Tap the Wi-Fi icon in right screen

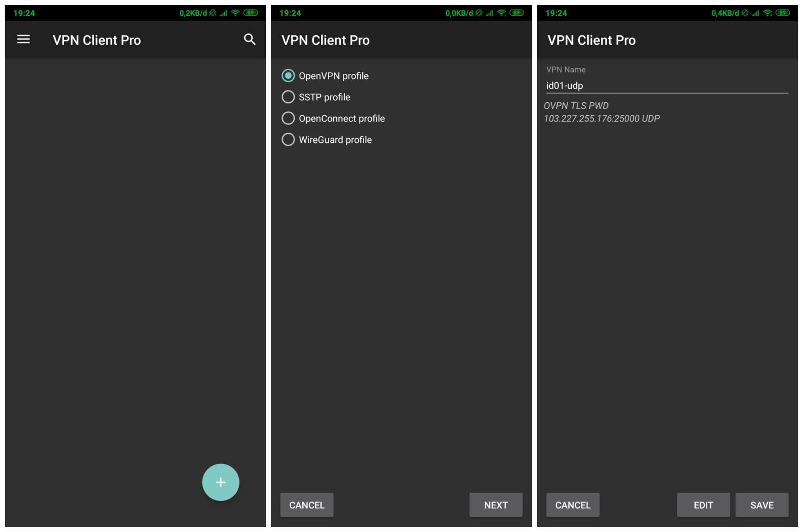[x=768, y=13]
